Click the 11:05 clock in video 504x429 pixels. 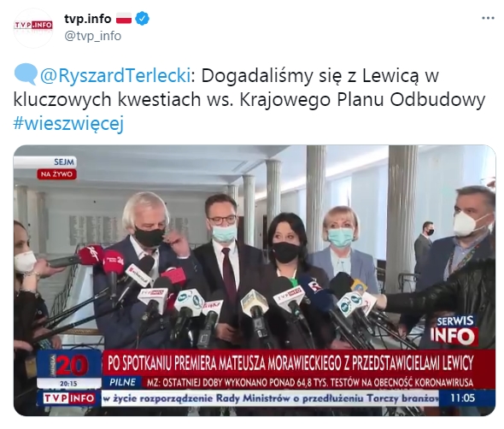coord(462,397)
